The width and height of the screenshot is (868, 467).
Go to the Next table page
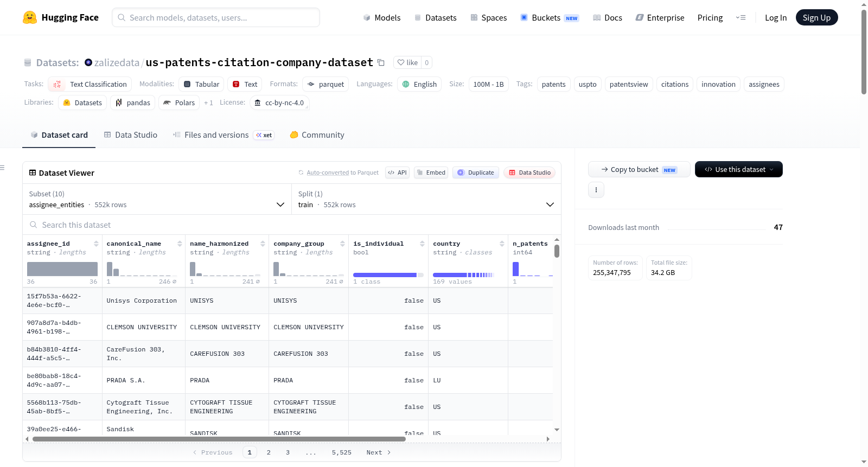click(379, 452)
